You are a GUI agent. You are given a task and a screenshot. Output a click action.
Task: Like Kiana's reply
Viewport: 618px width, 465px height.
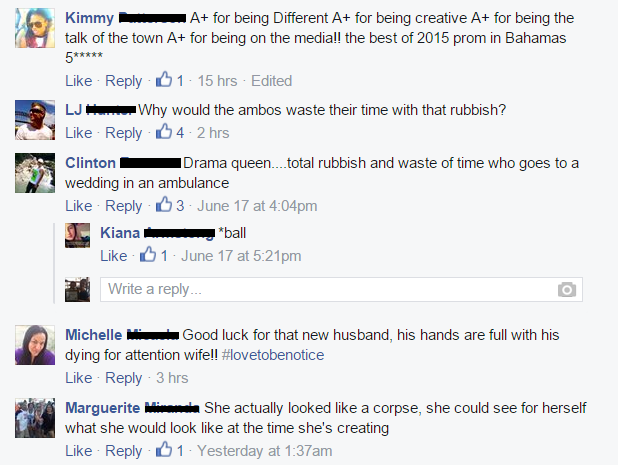coord(114,256)
